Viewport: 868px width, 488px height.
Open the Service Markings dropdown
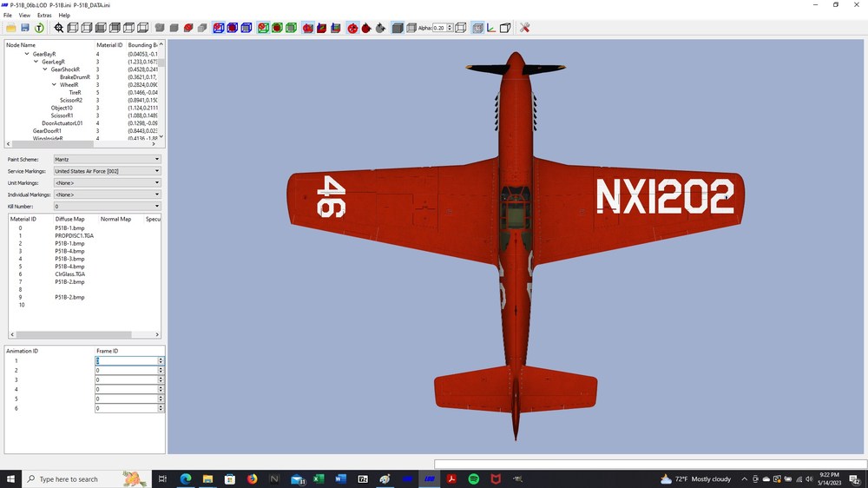(x=107, y=171)
